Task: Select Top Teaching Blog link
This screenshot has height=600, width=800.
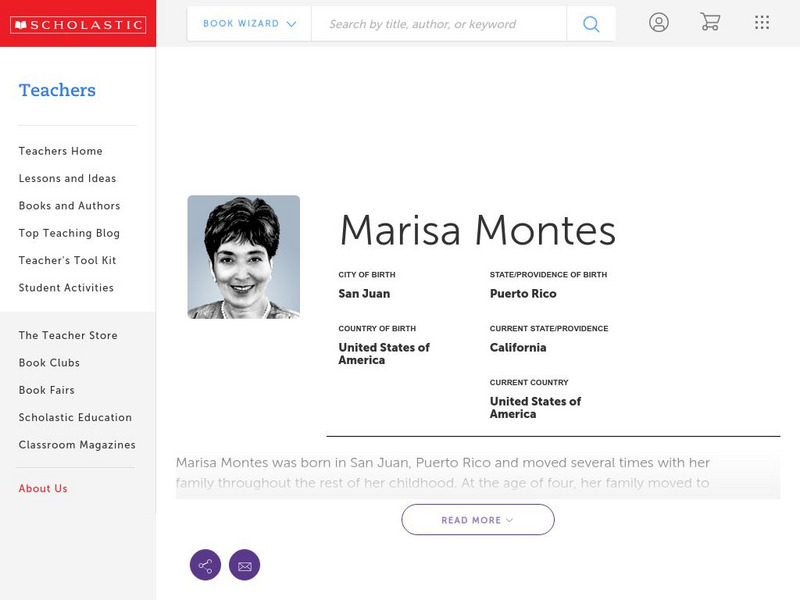Action: click(69, 233)
